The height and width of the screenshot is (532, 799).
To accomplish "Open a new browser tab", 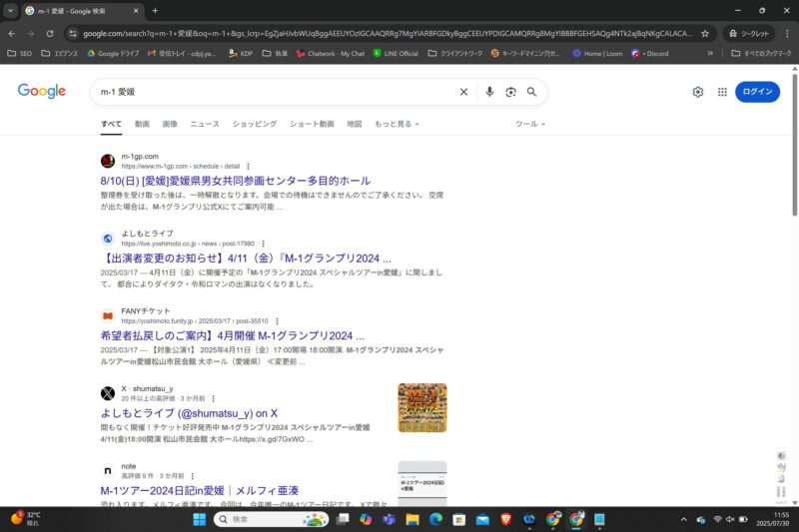I will (155, 11).
